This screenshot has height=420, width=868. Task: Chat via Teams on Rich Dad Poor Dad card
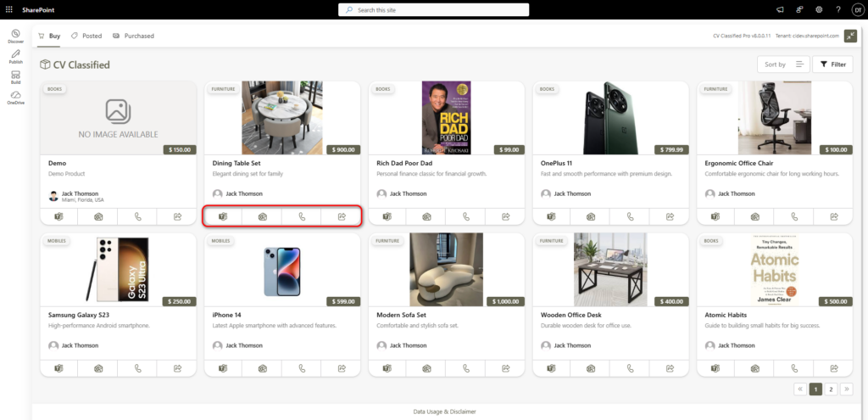(x=387, y=216)
